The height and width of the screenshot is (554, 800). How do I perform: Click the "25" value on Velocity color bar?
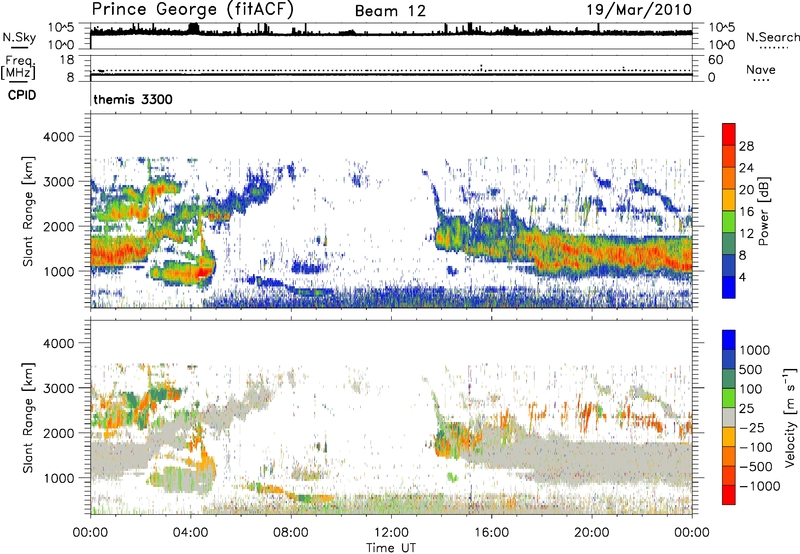coord(746,409)
